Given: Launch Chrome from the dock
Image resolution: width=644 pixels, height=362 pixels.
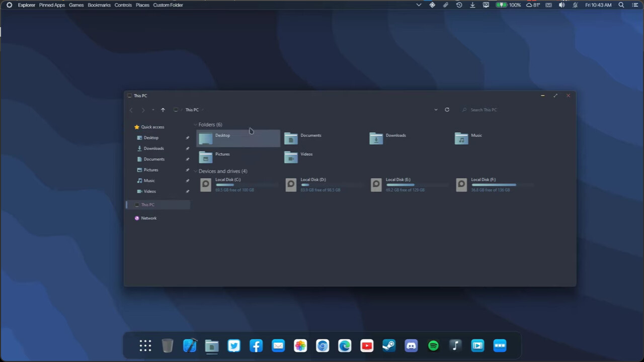Looking at the screenshot, I should coord(323,345).
